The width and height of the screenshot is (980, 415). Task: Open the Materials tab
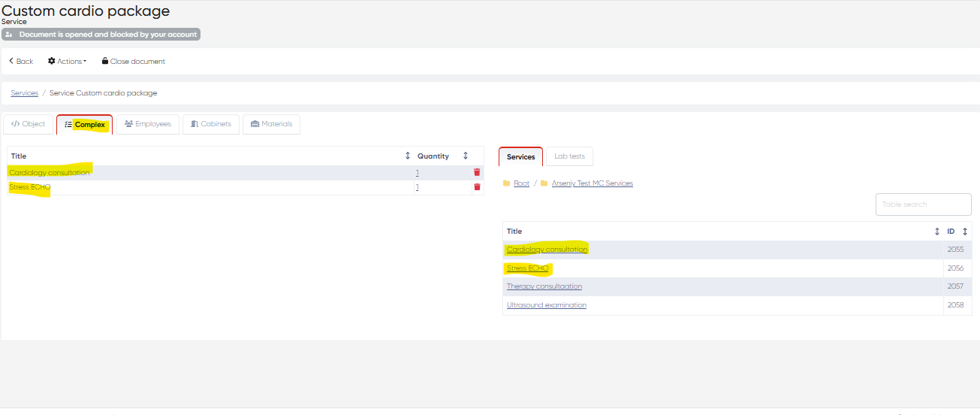[271, 124]
